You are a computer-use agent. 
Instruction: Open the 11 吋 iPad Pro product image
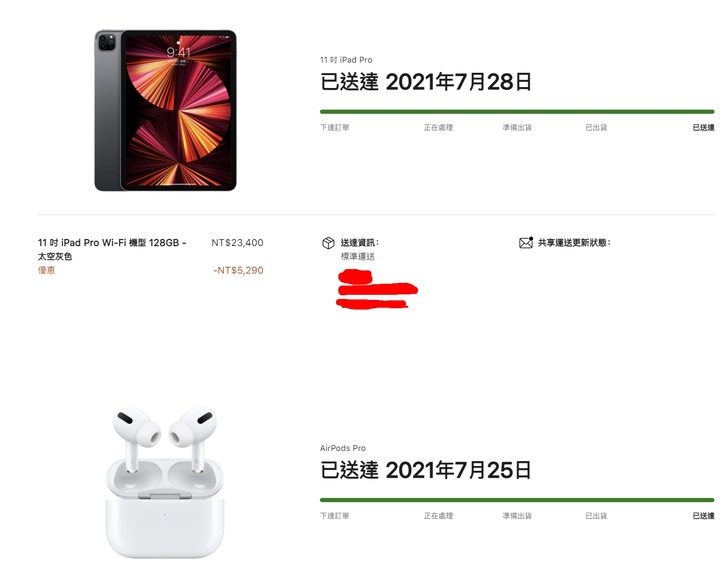point(165,110)
